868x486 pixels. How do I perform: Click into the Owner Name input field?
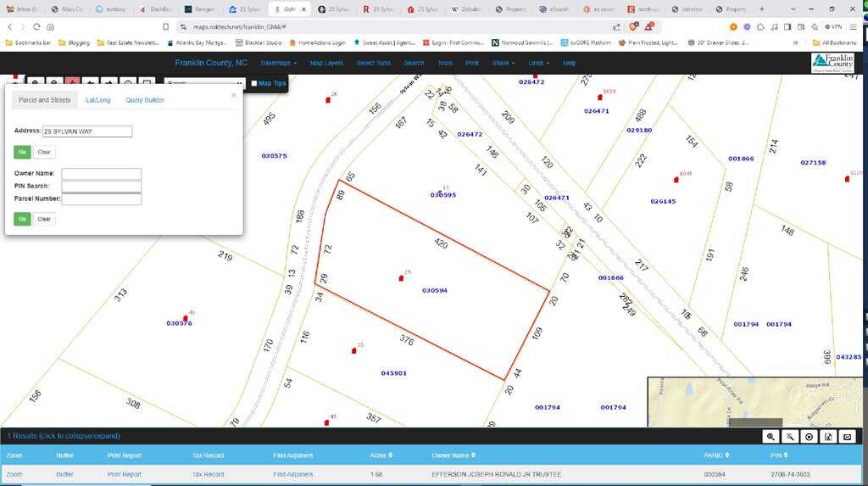point(101,174)
